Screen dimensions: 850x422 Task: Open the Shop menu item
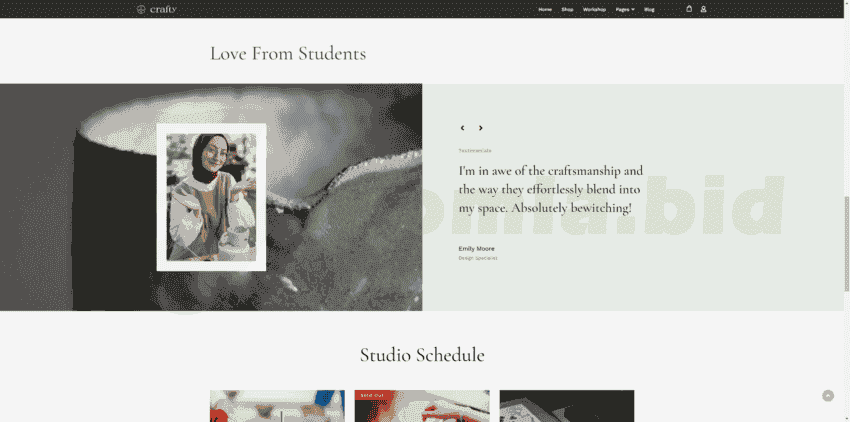[567, 9]
